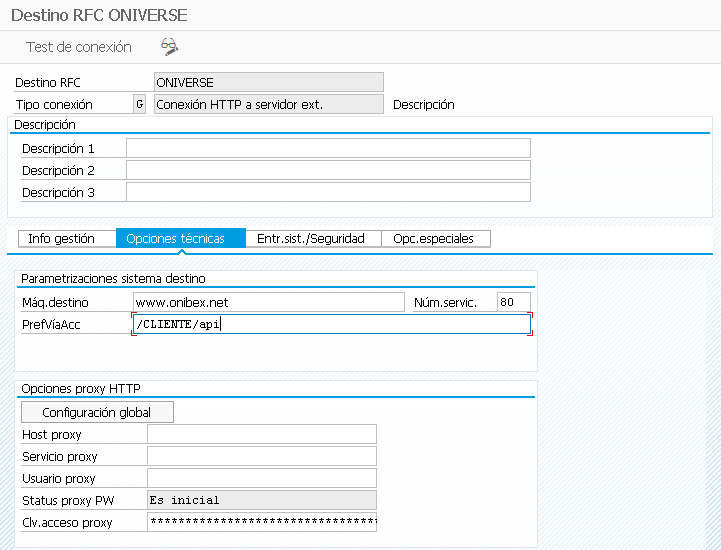Click the Tipo conexión G code box
721x550 pixels.
(139, 104)
